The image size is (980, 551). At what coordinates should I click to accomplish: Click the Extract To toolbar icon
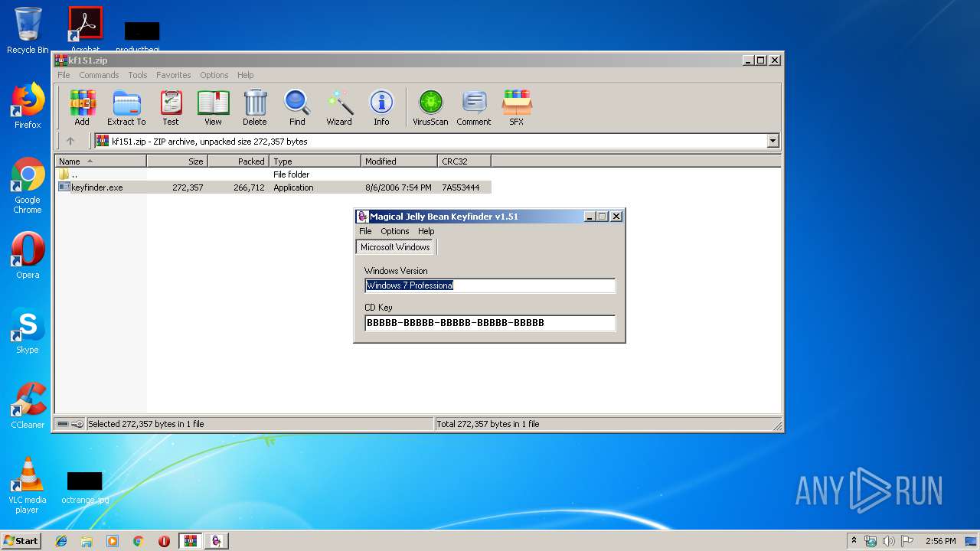[126, 107]
